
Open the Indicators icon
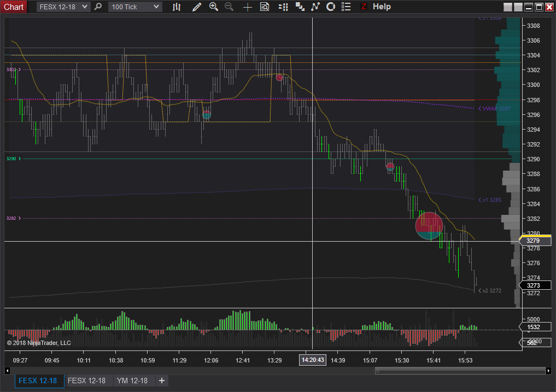pos(315,7)
